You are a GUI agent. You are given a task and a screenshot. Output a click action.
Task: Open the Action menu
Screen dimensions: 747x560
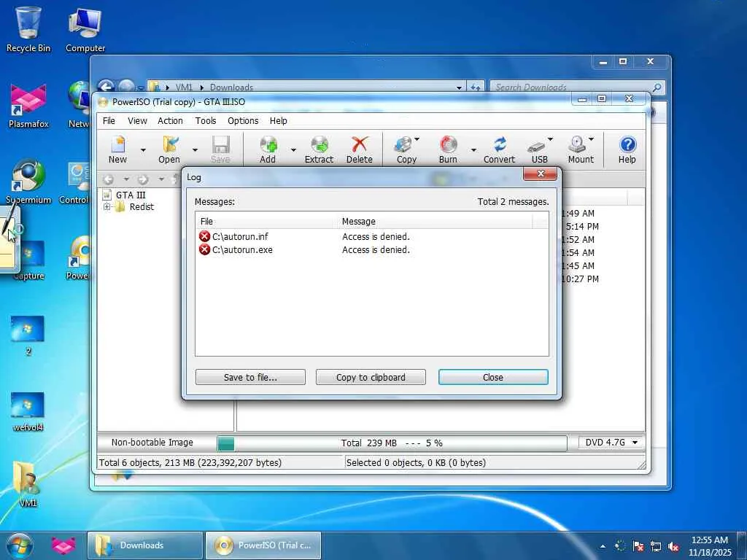(x=170, y=121)
